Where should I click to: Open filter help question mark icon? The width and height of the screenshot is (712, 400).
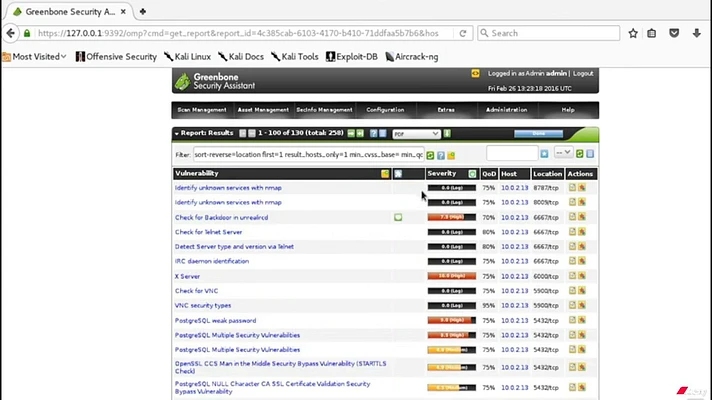coord(440,155)
